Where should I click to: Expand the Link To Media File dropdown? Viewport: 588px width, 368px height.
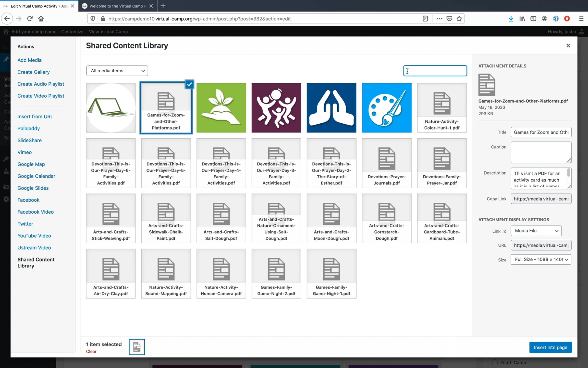point(536,231)
